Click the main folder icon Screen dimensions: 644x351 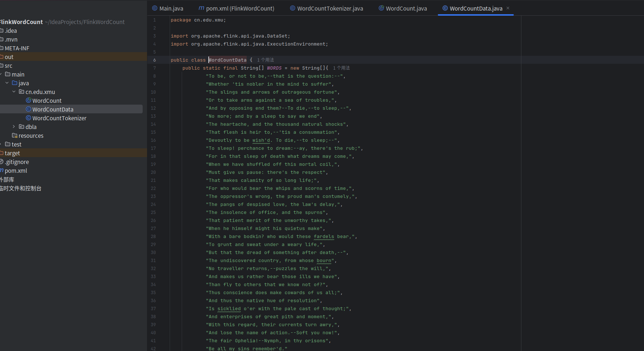[x=8, y=74]
